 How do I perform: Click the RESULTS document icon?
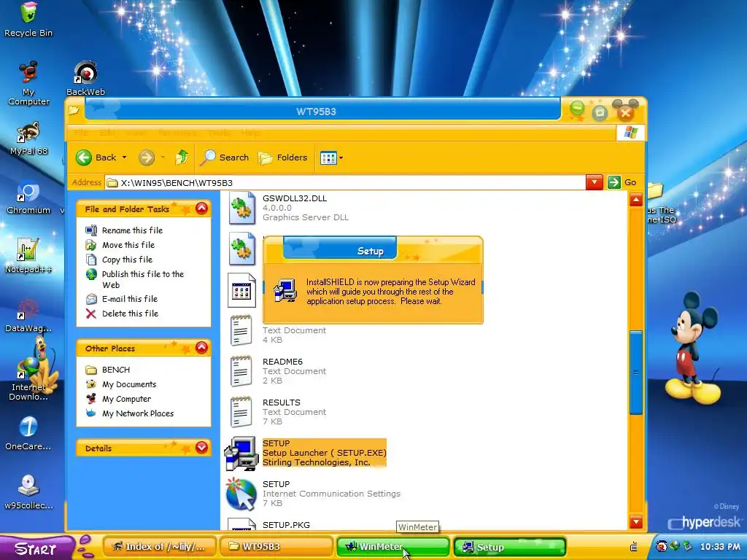point(241,412)
